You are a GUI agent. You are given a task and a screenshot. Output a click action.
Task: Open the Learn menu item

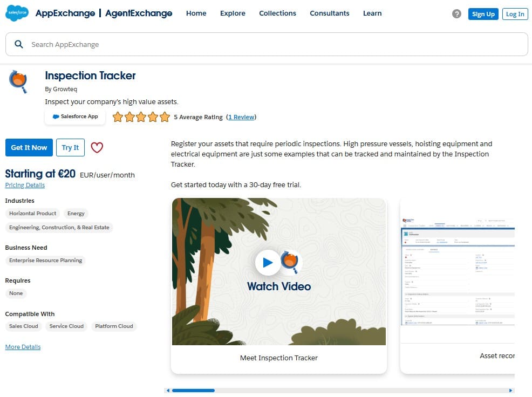click(x=372, y=13)
